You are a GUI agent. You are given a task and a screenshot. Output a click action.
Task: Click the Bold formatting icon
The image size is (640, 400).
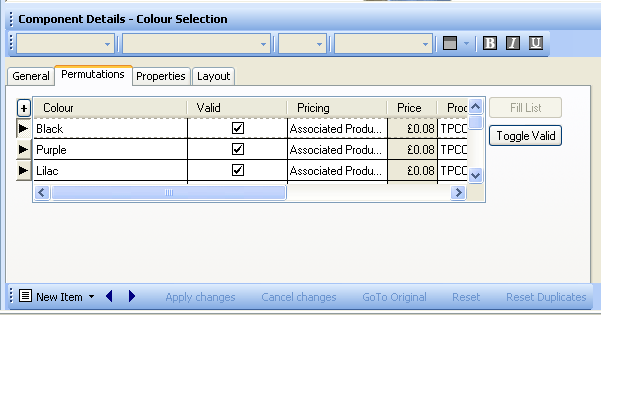point(490,43)
